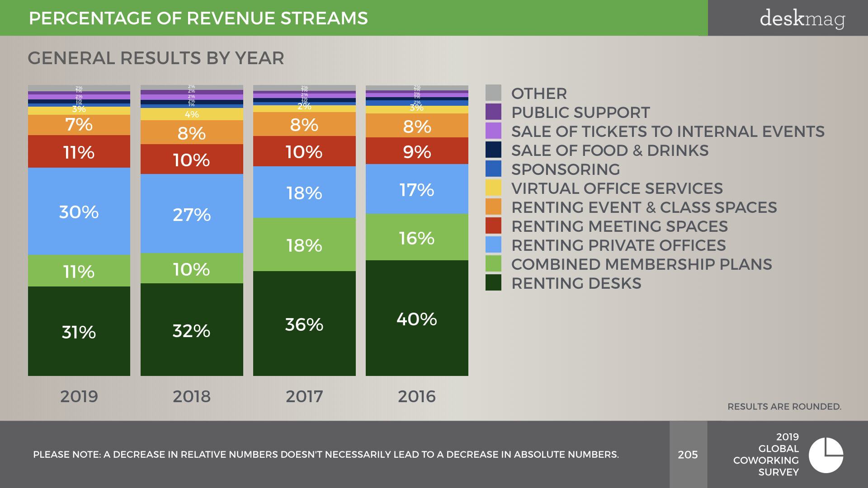868x488 pixels.
Task: Select the orange event & class spaces swatch
Action: [x=493, y=206]
